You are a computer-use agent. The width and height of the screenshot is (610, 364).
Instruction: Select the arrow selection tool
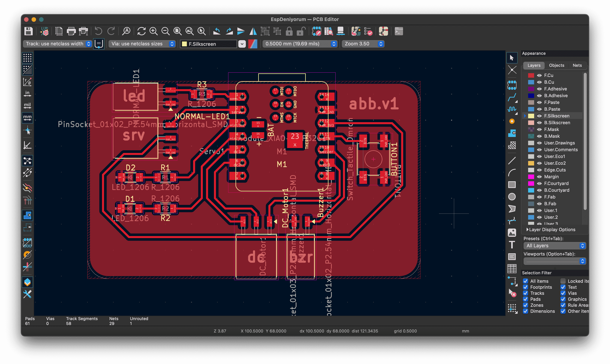[x=512, y=58]
